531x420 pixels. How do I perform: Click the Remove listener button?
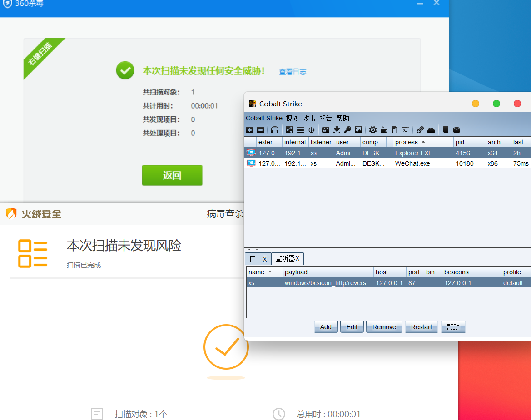pos(384,327)
